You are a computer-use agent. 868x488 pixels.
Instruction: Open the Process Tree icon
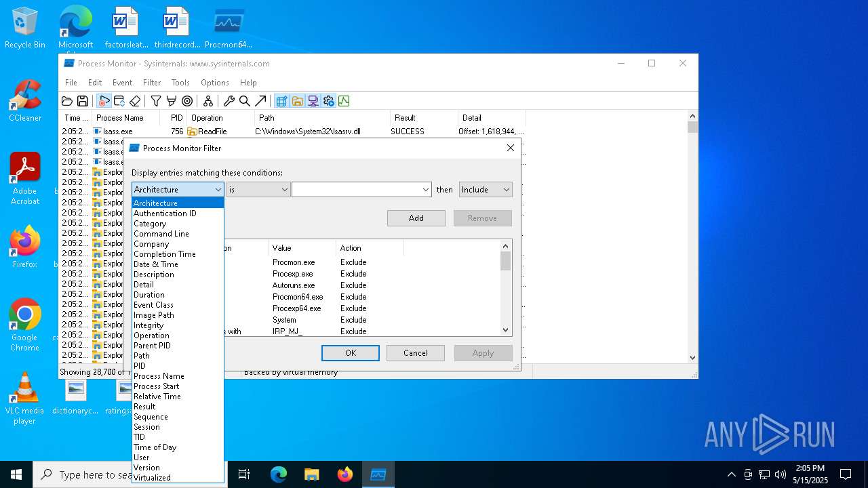tap(208, 101)
